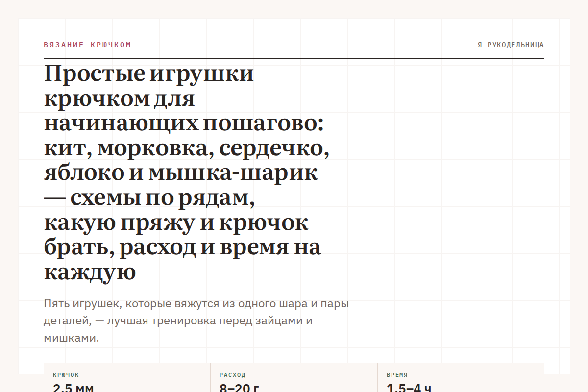This screenshot has width=588, height=392.
Task: Click the ВРЕМЯ label in stats card
Action: pos(397,375)
